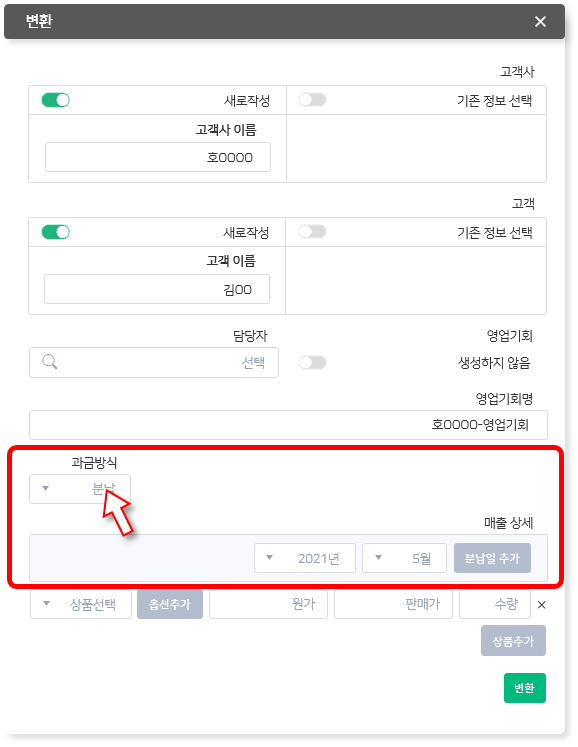This screenshot has height=747, width=578.
Task: Toggle 고객사 새로작성 switch
Action: 56,100
